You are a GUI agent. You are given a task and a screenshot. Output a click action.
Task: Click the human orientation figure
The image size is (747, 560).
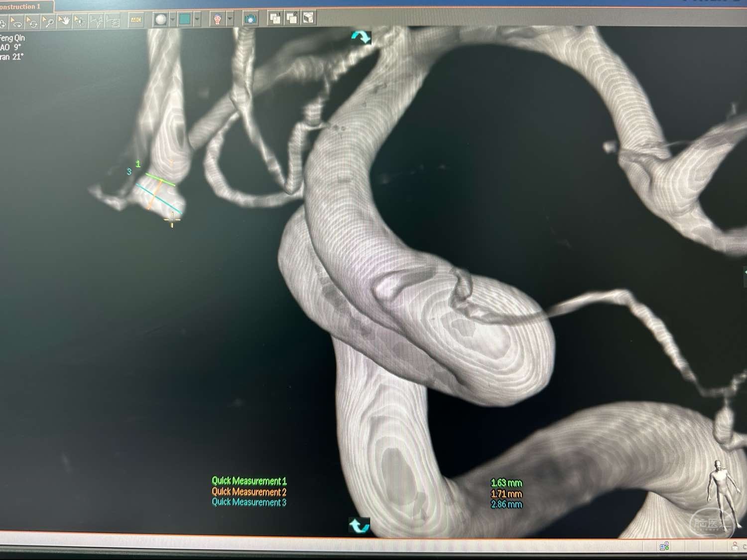coord(720,485)
